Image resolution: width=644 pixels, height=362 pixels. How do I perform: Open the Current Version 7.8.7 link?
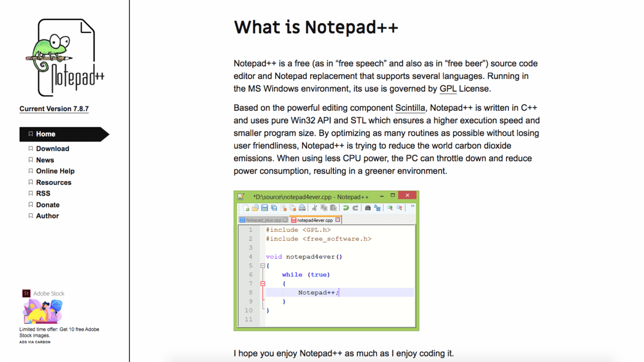tap(54, 108)
